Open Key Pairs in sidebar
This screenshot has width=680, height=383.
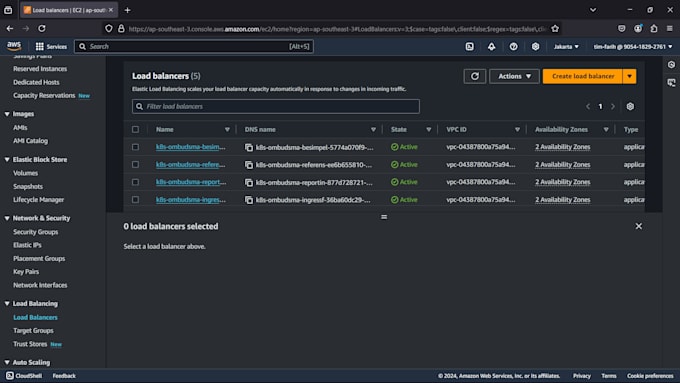coord(26,272)
